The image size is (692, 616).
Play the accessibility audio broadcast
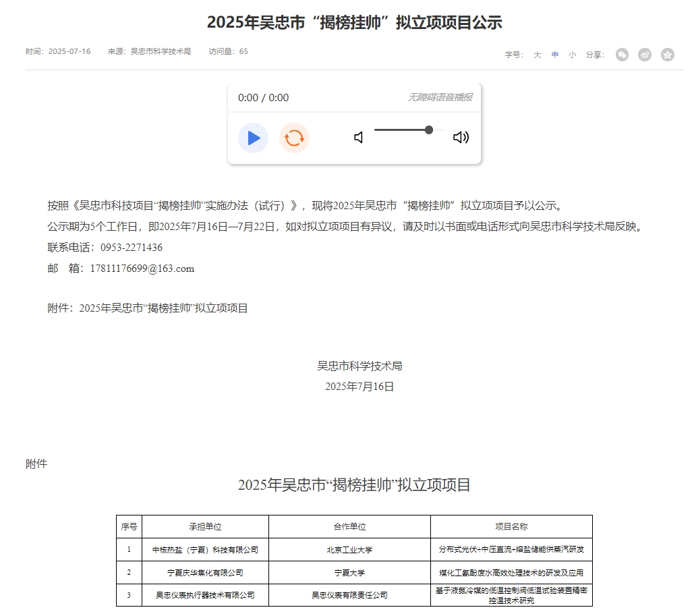pyautogui.click(x=253, y=138)
